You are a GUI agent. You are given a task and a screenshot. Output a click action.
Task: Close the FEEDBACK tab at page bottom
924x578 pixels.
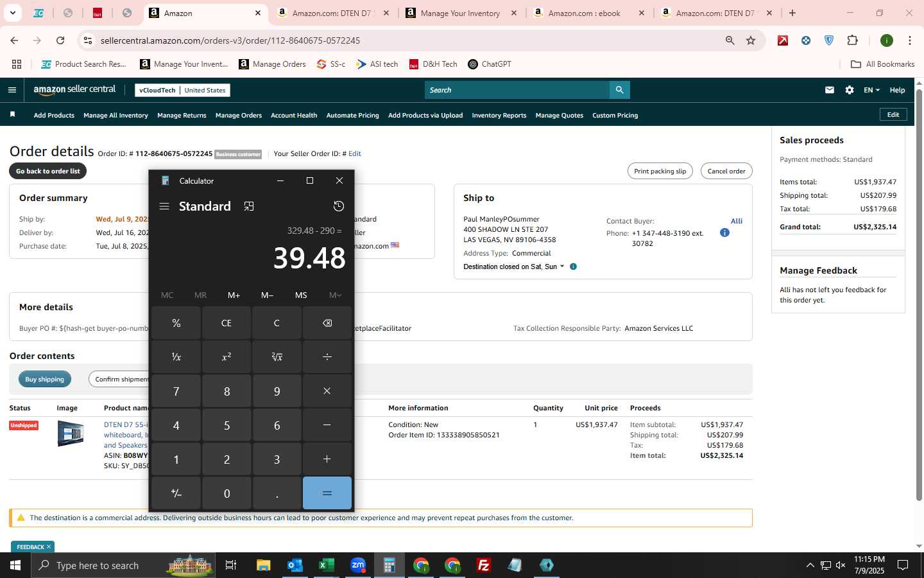pos(49,547)
